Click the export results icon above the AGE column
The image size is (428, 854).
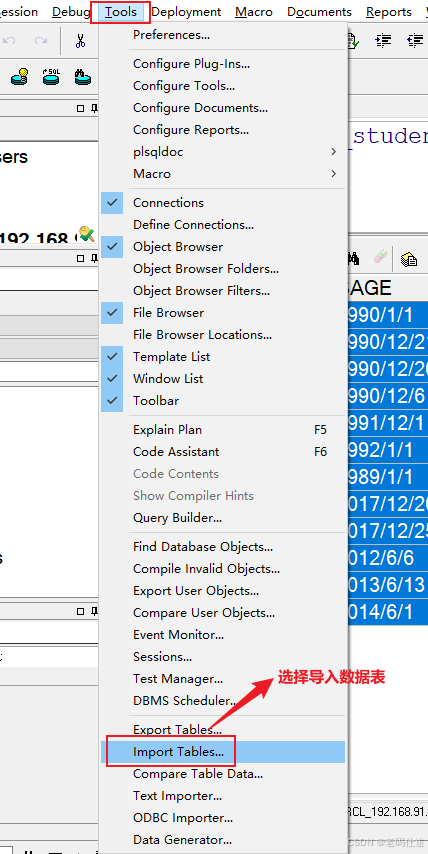(408, 259)
